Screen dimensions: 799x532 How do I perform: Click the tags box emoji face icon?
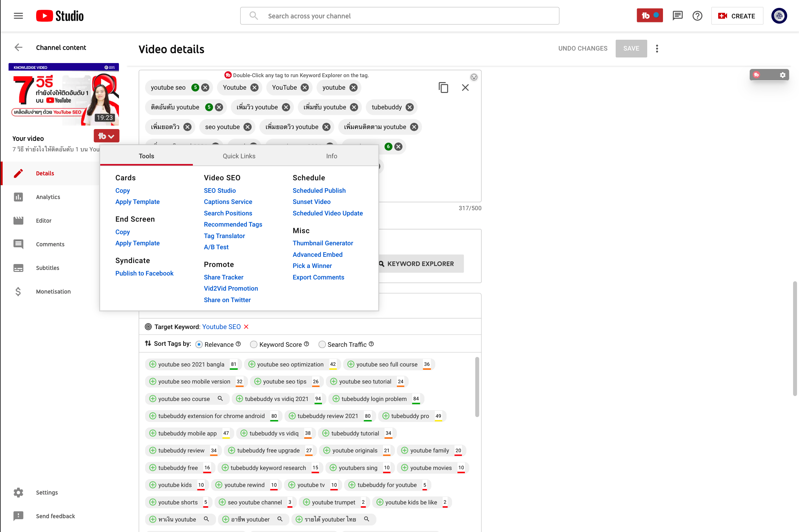point(474,77)
